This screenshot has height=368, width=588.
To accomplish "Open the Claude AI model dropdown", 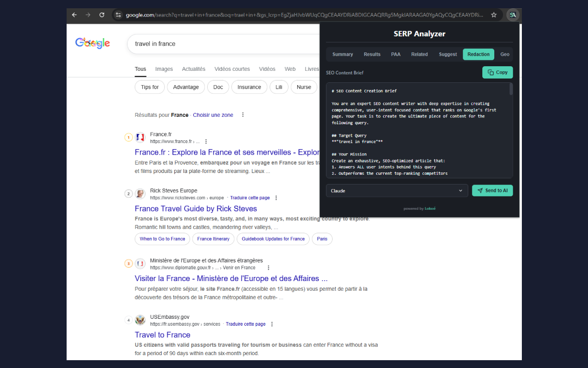I will pyautogui.click(x=397, y=190).
